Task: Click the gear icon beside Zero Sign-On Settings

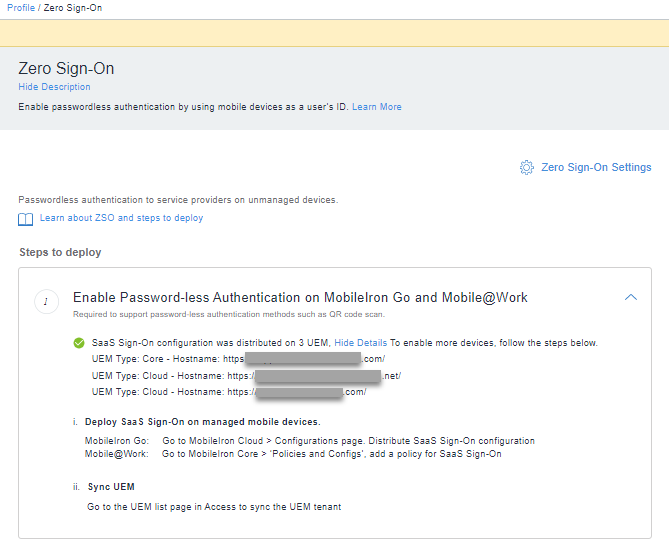Action: click(x=527, y=168)
